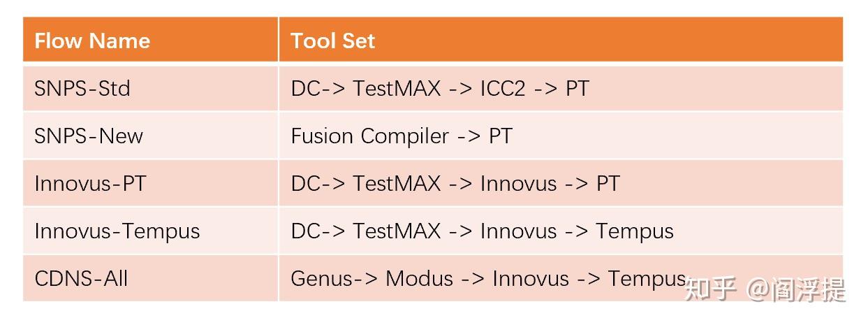Viewport: 868px width, 325px height.
Task: Click Innovus in the CDNS-All row
Action: 531,278
